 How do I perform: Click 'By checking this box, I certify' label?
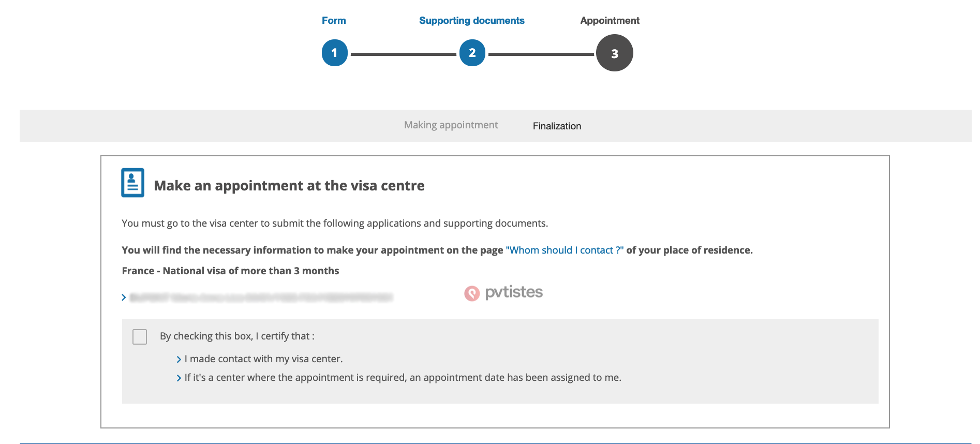click(x=237, y=336)
